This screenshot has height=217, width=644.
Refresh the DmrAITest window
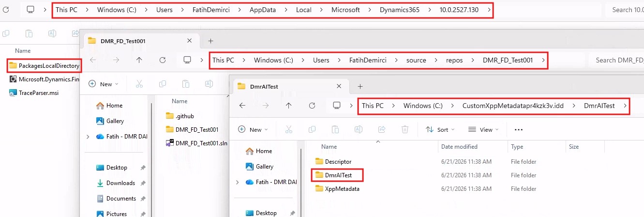tap(312, 105)
